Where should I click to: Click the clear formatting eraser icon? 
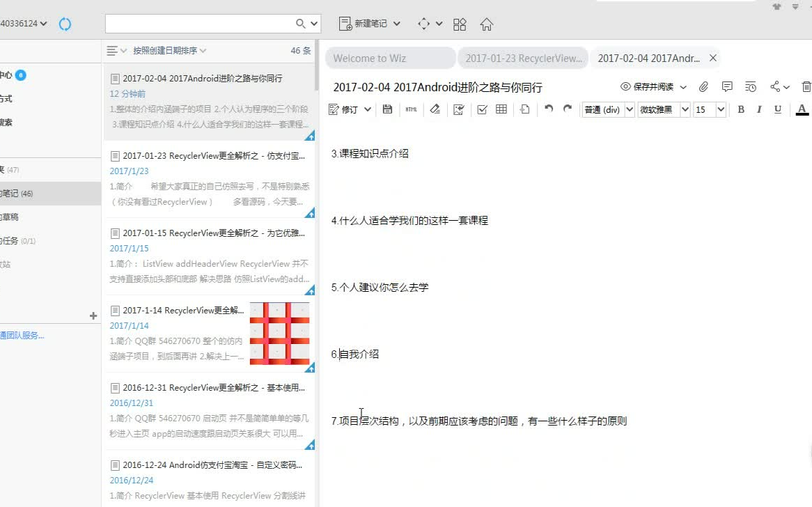click(x=434, y=109)
